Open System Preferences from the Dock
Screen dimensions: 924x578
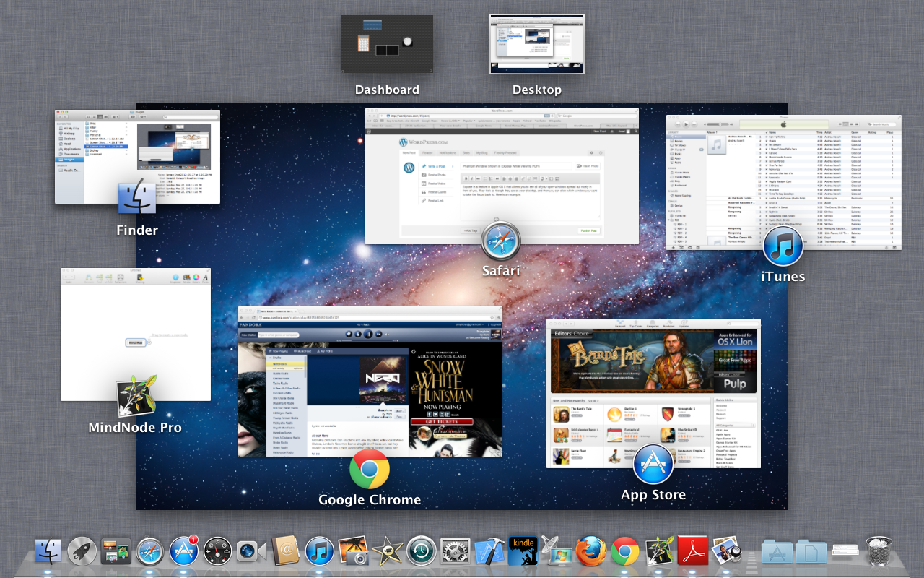click(x=456, y=552)
